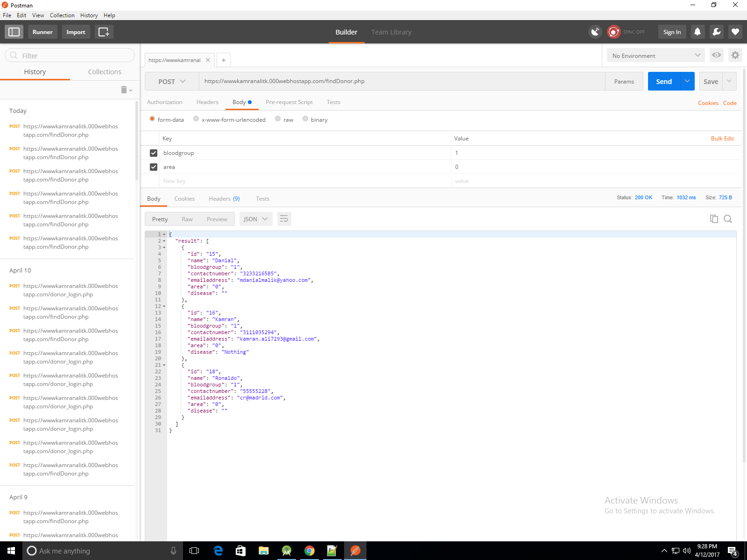Click the request URL input field
Image resolution: width=747 pixels, height=560 pixels.
click(402, 81)
